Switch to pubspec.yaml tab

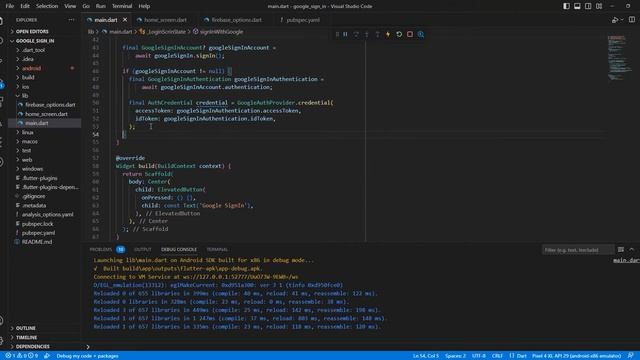[x=300, y=20]
